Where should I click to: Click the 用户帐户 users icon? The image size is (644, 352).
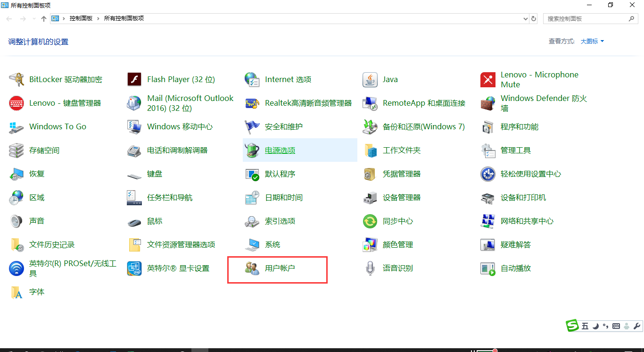point(252,268)
